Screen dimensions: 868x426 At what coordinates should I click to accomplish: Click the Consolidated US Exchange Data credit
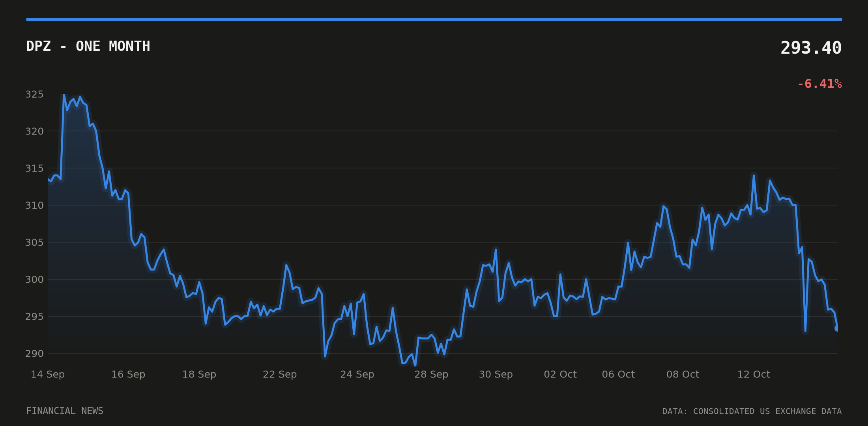752,411
